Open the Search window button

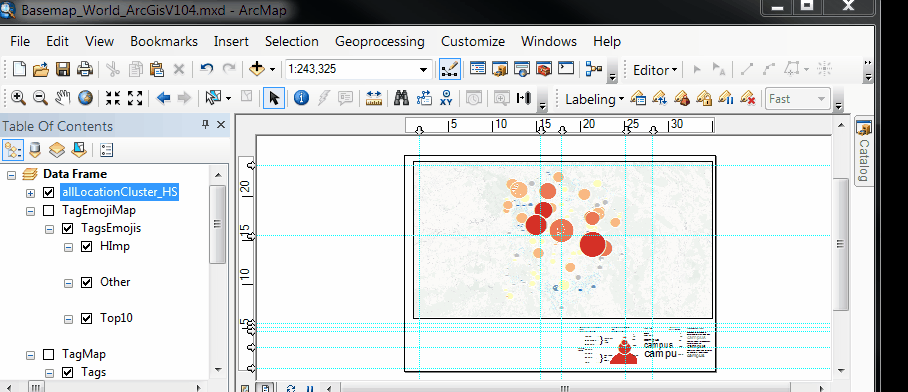(522, 69)
